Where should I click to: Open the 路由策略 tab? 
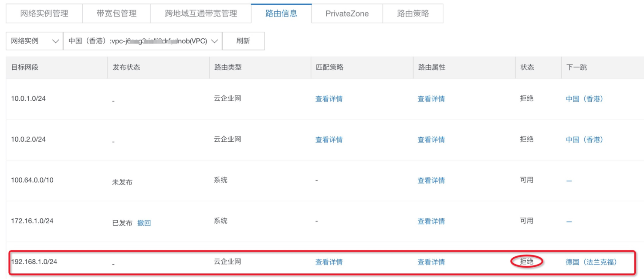(x=413, y=14)
